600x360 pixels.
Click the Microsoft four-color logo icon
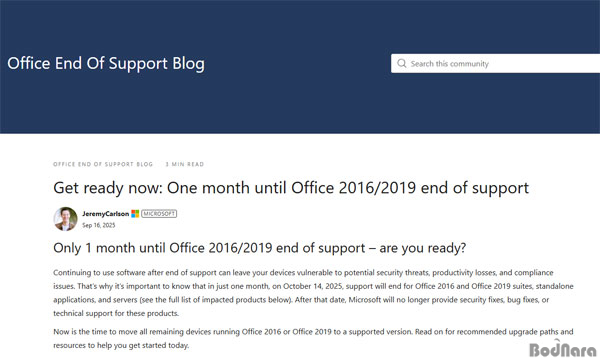(x=135, y=213)
